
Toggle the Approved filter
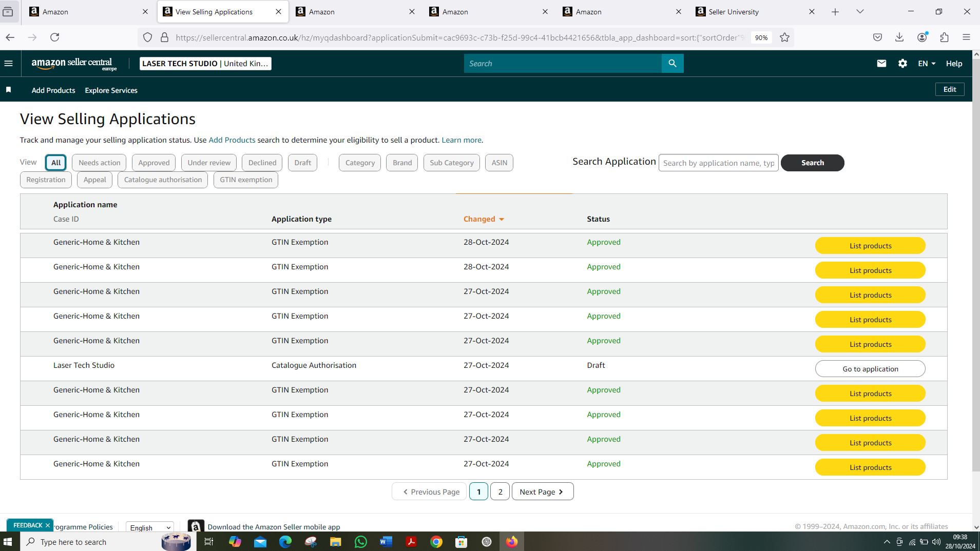coord(153,163)
